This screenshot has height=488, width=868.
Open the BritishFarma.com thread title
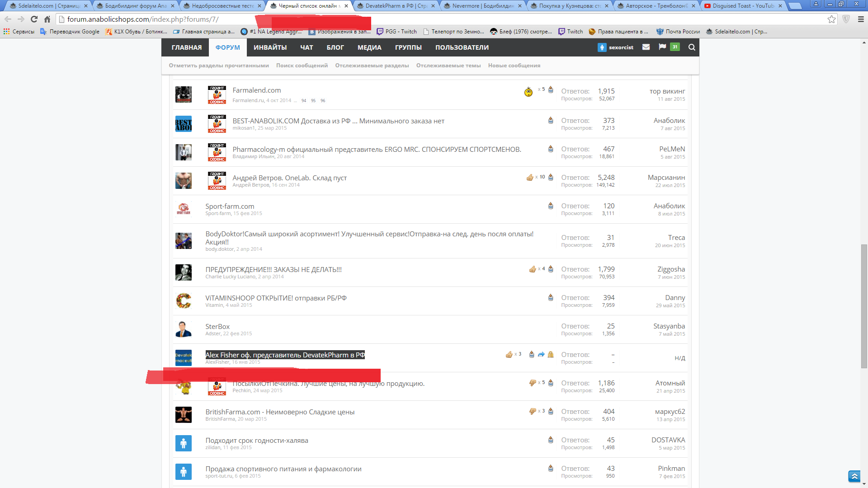pyautogui.click(x=280, y=412)
